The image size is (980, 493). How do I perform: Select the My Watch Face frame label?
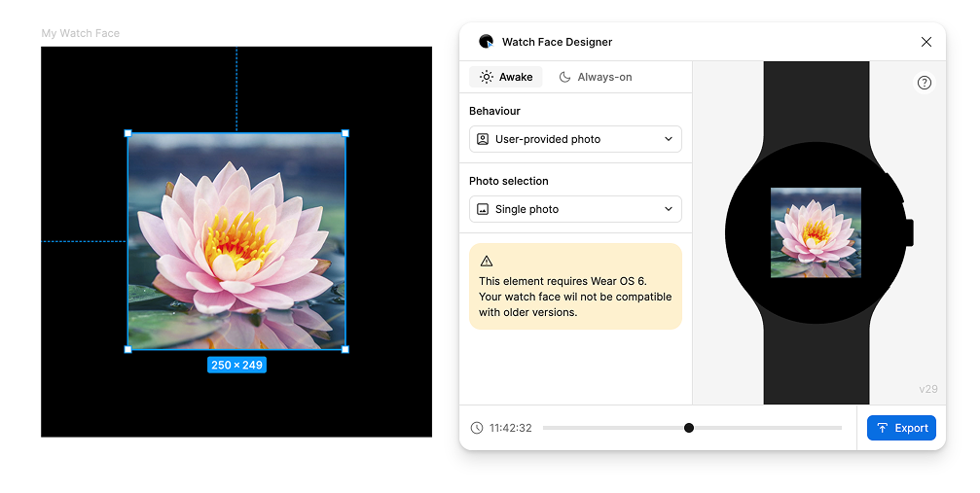pyautogui.click(x=80, y=33)
